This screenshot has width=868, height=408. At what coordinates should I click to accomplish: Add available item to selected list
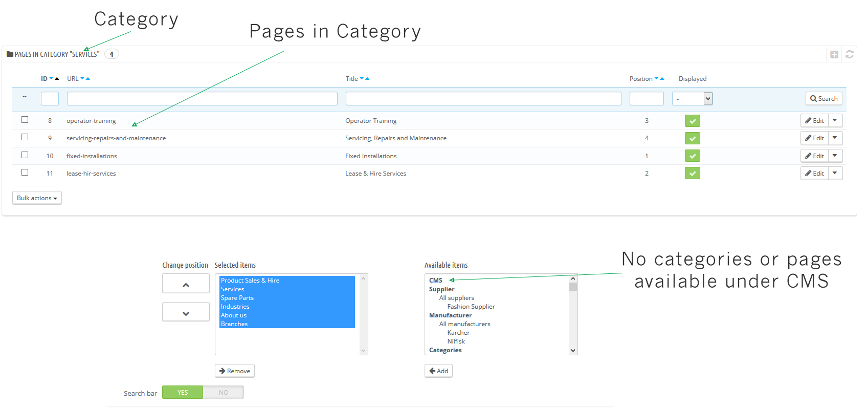pyautogui.click(x=438, y=371)
